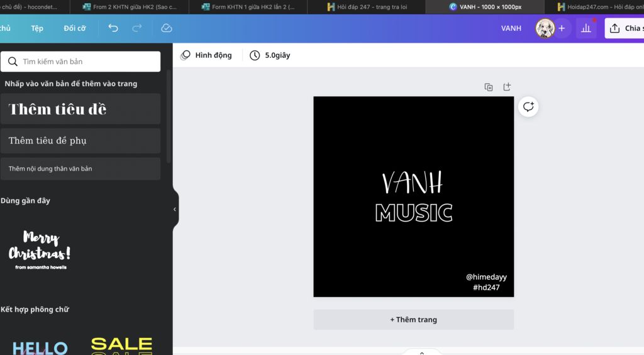Select the MUSIC text on canvas

[414, 213]
